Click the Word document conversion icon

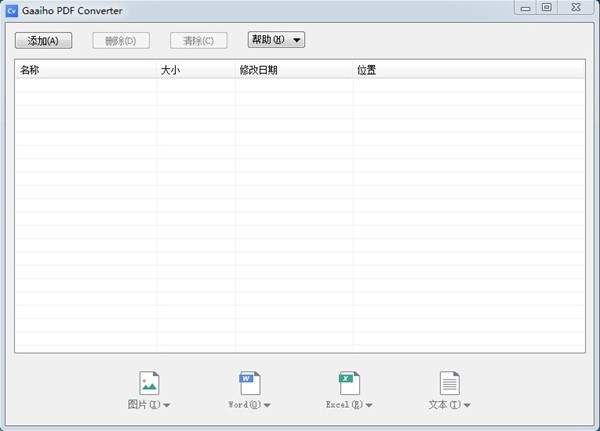pos(249,383)
